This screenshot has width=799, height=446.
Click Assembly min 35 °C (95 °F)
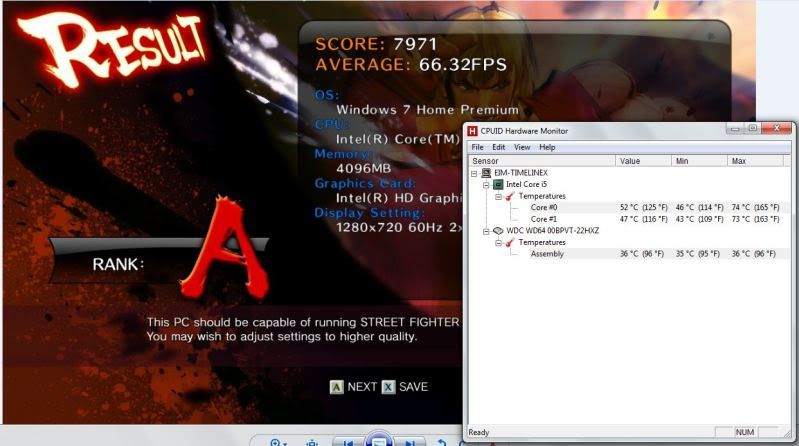click(698, 254)
